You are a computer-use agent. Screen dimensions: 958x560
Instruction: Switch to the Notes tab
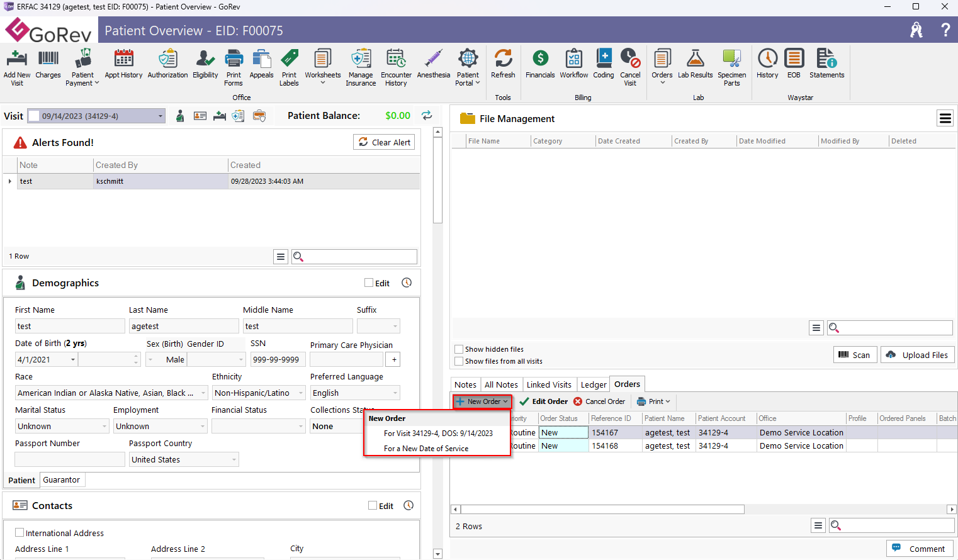(465, 384)
